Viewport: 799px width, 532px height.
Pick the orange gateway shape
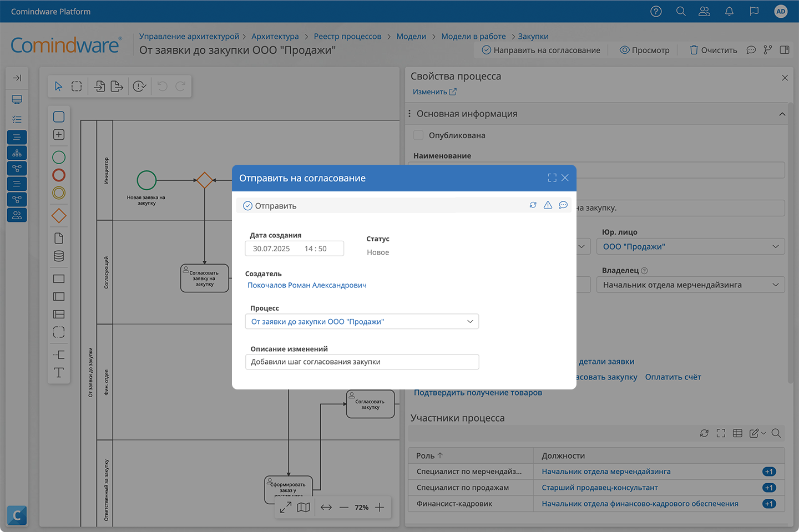pyautogui.click(x=59, y=216)
